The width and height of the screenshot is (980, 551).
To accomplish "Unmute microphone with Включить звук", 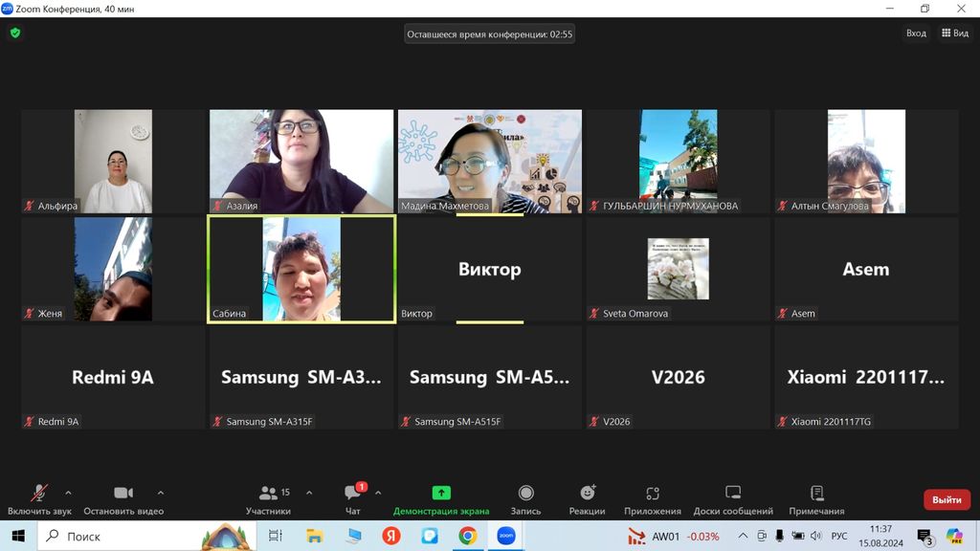I will (39, 494).
